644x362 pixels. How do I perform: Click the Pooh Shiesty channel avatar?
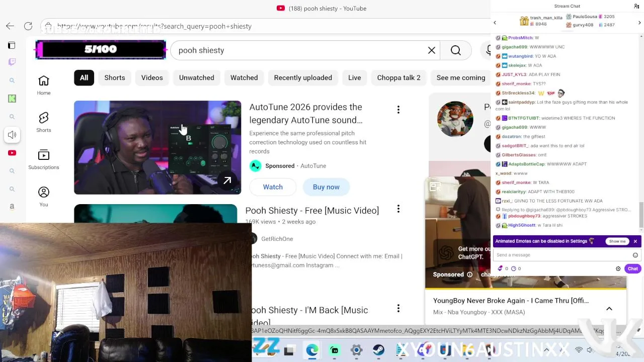[x=455, y=119]
